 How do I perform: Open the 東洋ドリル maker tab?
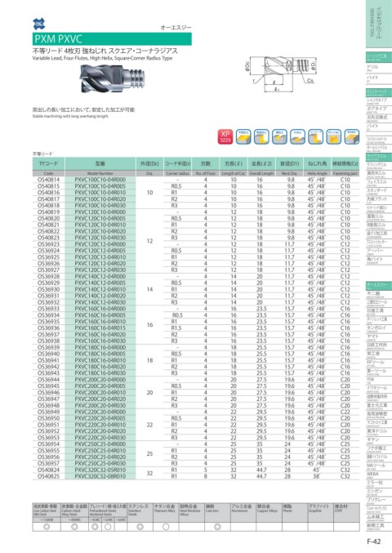pos(379,431)
